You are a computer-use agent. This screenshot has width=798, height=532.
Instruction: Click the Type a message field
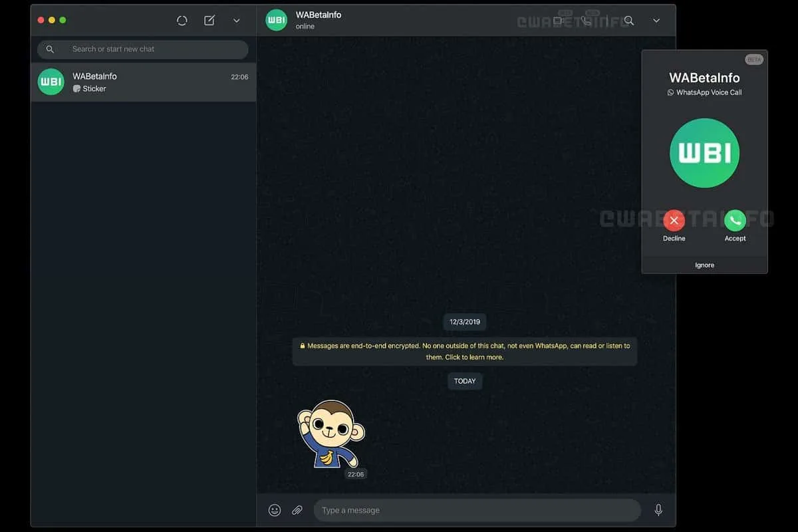[x=477, y=510]
